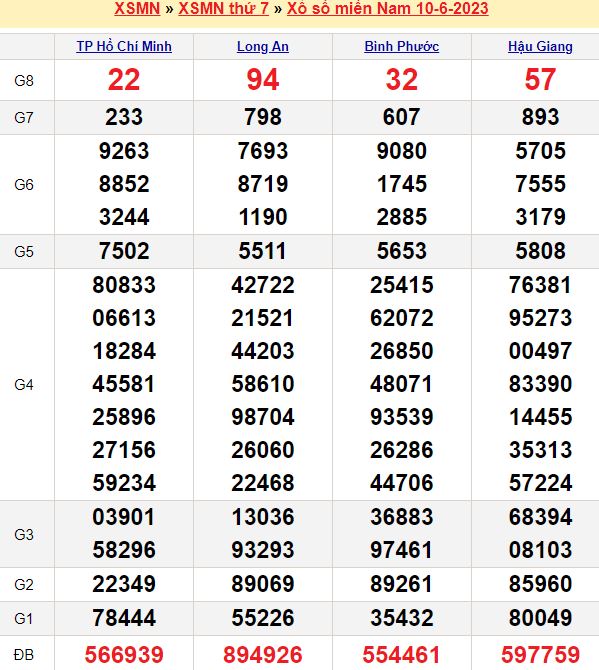Image resolution: width=599 pixels, height=670 pixels.
Task: Select the G8 row label
Action: (24, 80)
